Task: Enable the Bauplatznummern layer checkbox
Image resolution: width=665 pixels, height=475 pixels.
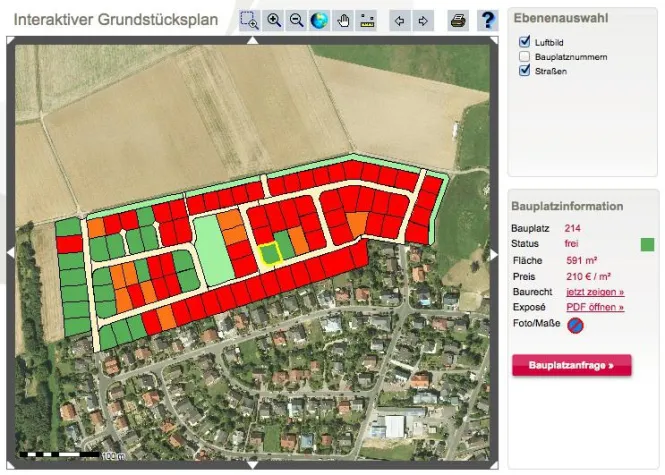Action: (x=524, y=57)
